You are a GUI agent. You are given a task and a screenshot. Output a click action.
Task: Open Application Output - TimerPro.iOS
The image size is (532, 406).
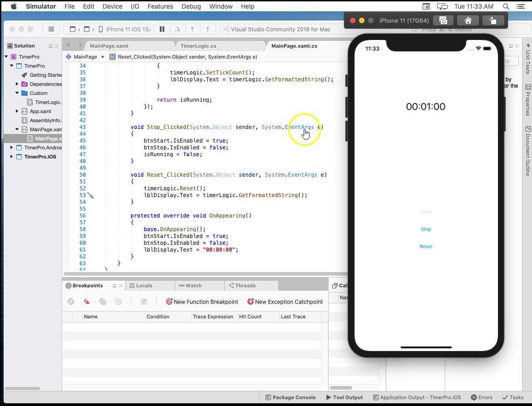[x=417, y=397]
